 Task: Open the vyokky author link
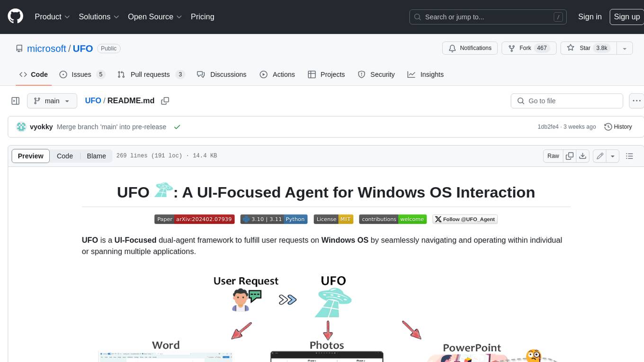(x=41, y=127)
